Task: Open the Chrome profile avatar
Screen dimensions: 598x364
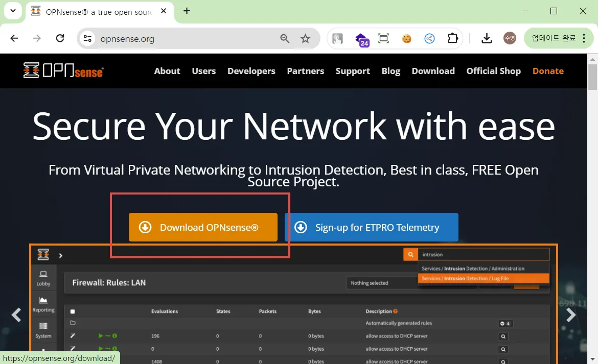Action: coord(510,38)
